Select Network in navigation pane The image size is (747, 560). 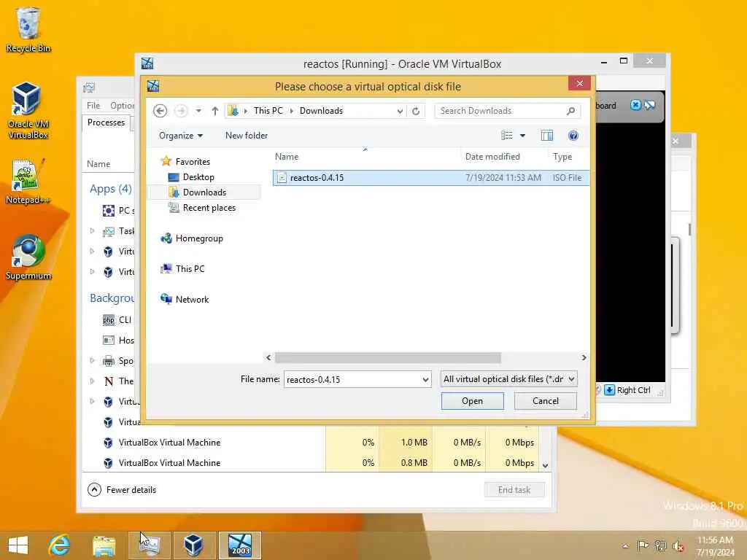(192, 300)
